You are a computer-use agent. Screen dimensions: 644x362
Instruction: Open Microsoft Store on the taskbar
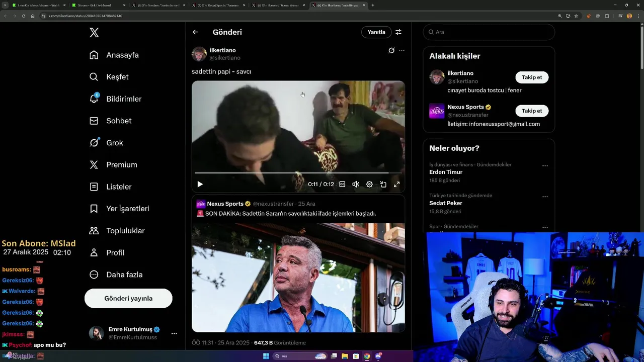click(x=356, y=356)
